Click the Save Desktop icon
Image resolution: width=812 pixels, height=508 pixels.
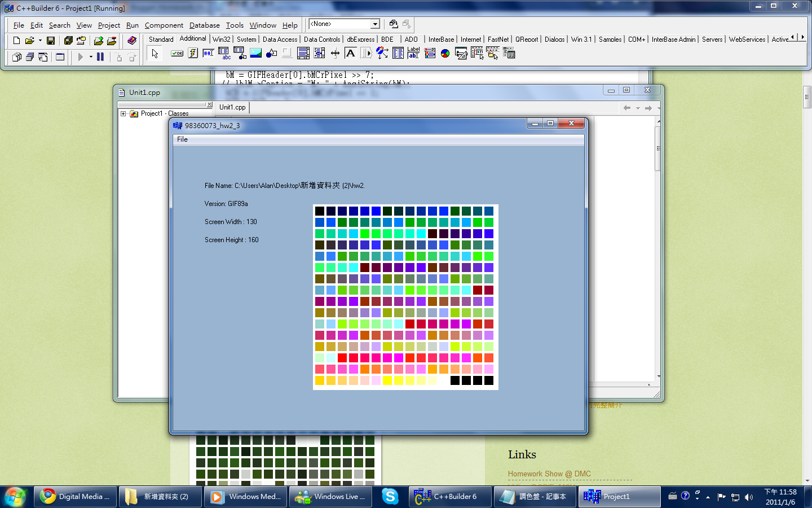click(394, 24)
